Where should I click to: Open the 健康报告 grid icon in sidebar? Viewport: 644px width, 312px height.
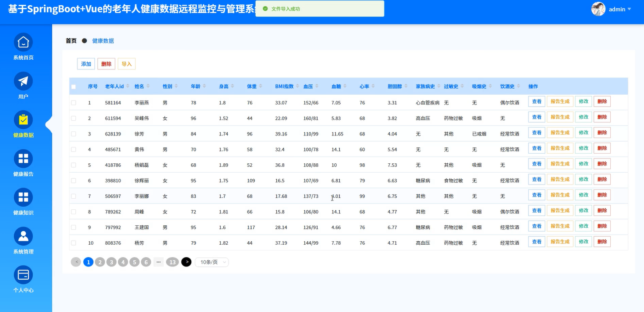tap(23, 158)
